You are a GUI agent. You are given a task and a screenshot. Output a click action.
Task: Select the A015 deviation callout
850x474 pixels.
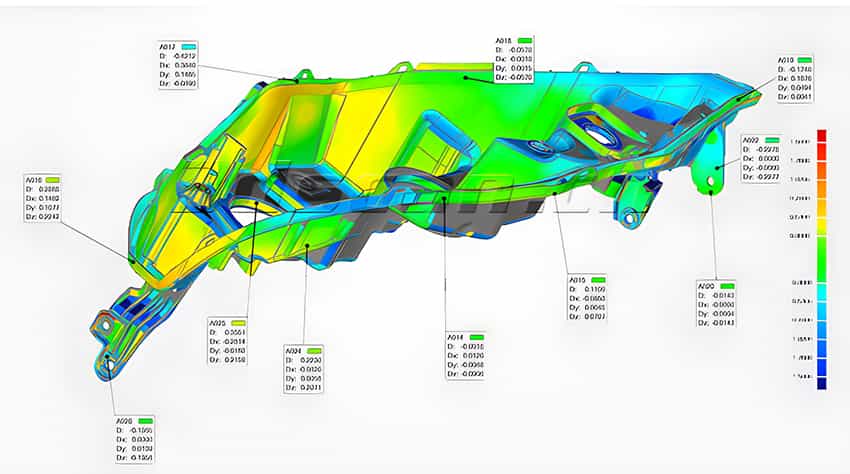click(589, 298)
